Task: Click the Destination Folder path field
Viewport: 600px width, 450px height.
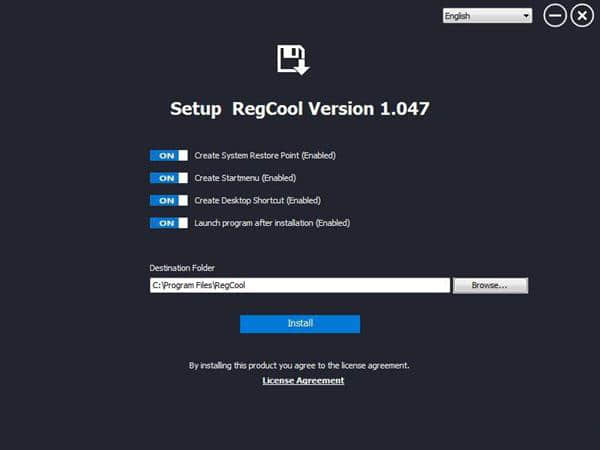Action: (x=299, y=286)
